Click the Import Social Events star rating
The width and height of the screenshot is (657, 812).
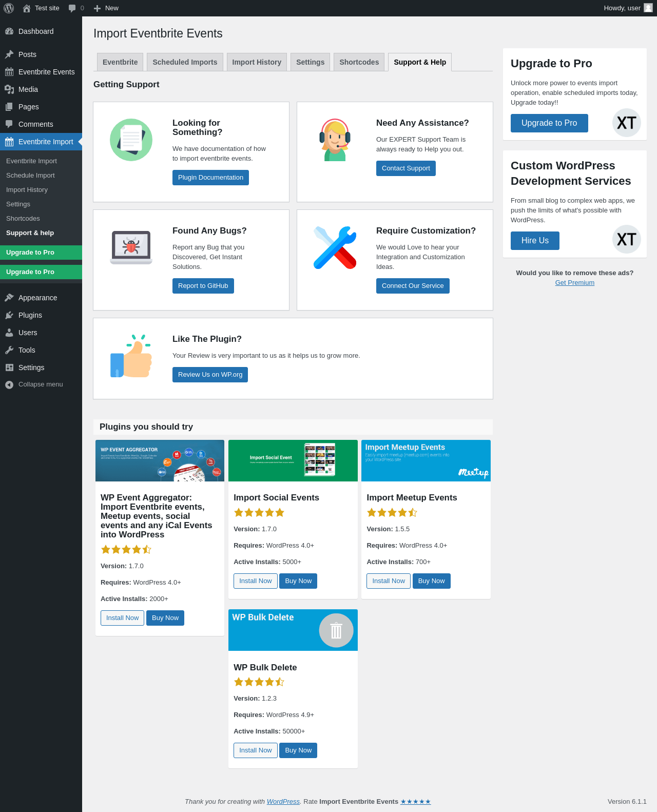point(259,512)
